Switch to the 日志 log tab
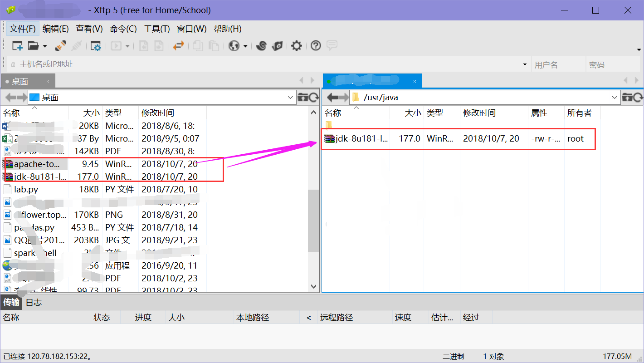Screen dimensions: 644x363 point(34,303)
